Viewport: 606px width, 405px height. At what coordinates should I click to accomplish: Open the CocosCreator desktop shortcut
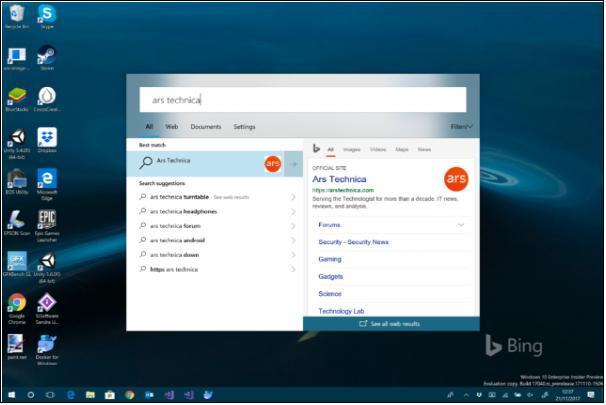click(x=47, y=99)
